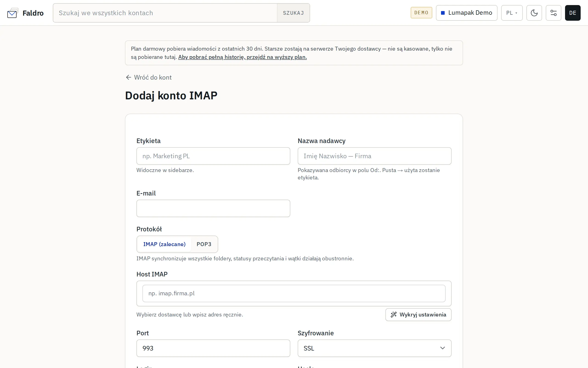
Task: Click the Protokół label
Action: click(x=149, y=229)
